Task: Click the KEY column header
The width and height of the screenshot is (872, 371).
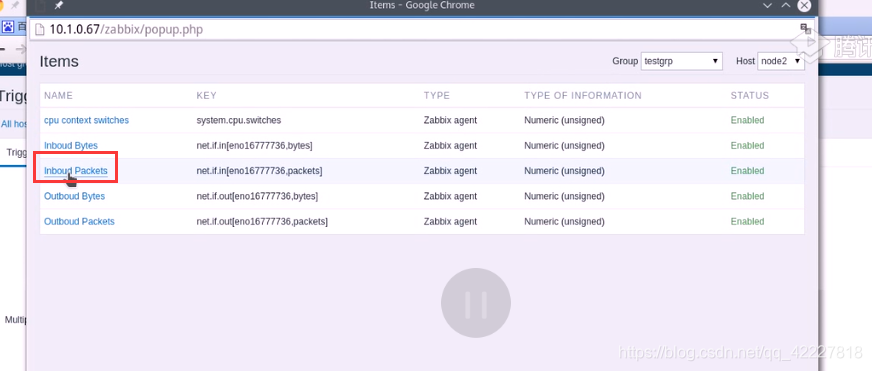Action: (x=205, y=96)
